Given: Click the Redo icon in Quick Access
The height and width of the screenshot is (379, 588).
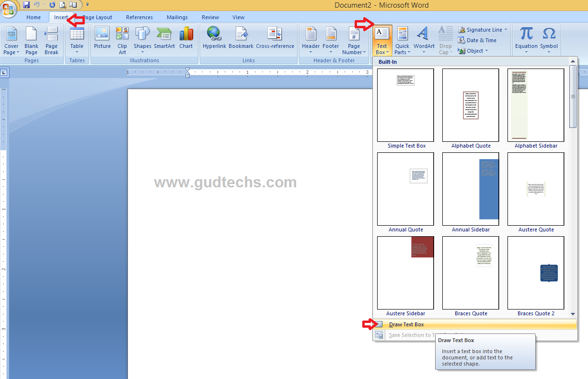Looking at the screenshot, I should 52,5.
